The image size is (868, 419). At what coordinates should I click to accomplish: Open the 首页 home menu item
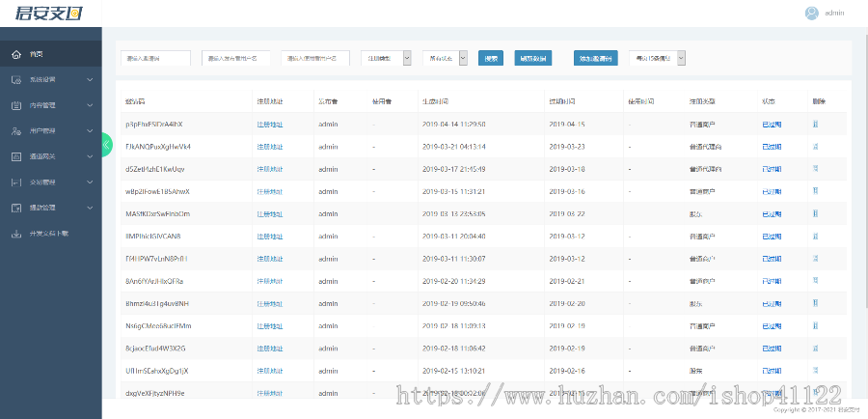(x=51, y=54)
